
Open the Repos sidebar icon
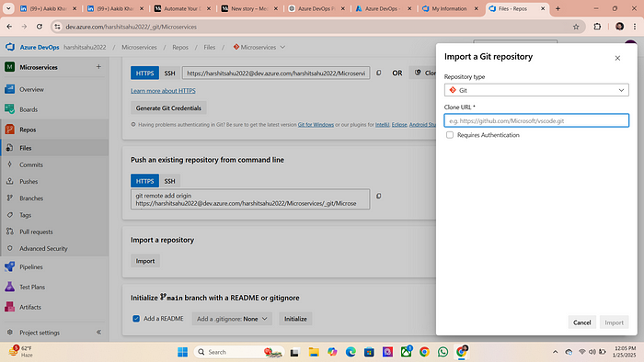(x=10, y=130)
